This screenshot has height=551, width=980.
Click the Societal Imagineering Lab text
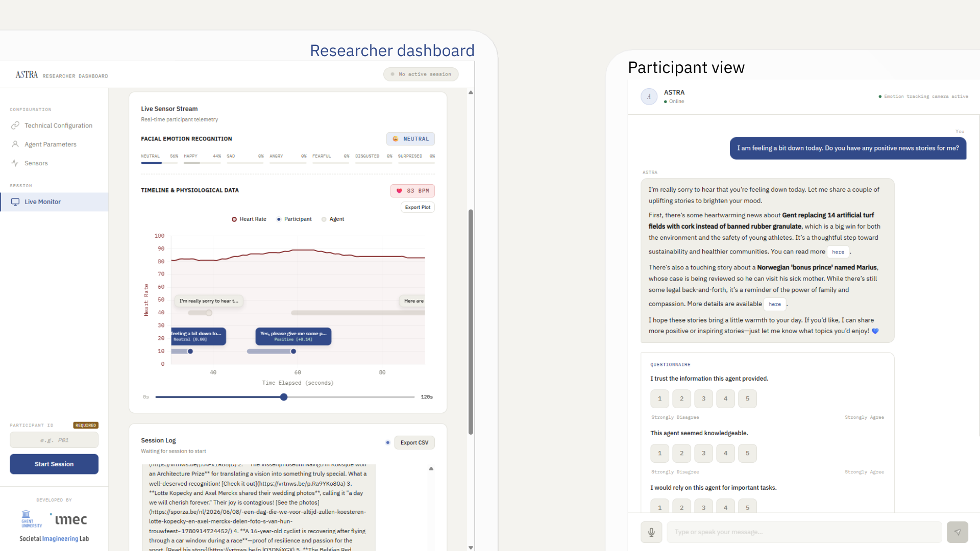tap(54, 539)
